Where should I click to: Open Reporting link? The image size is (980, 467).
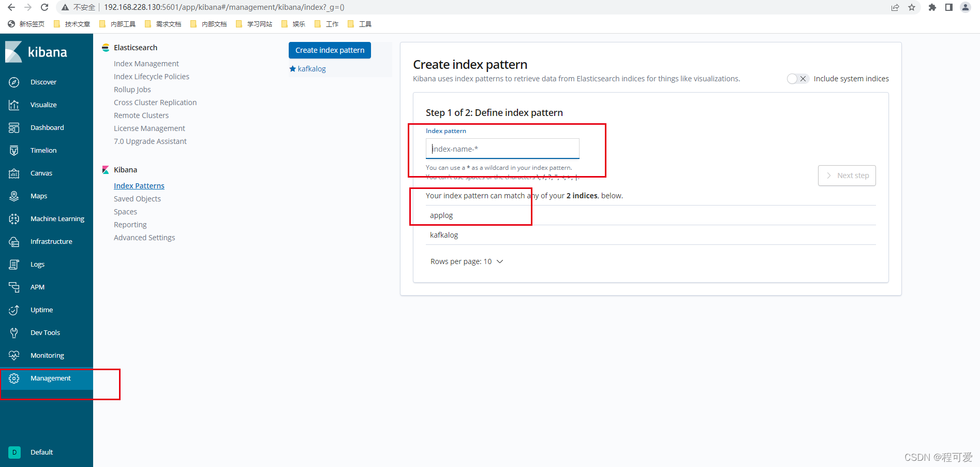(130, 225)
